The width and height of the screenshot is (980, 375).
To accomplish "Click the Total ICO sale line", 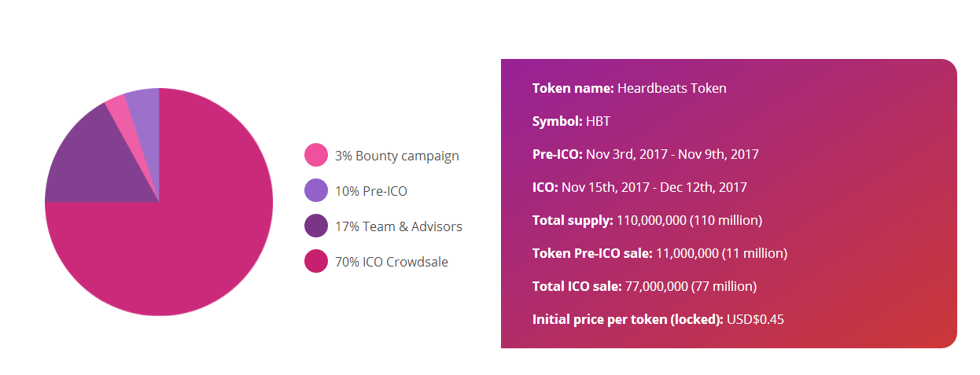I will tap(644, 286).
